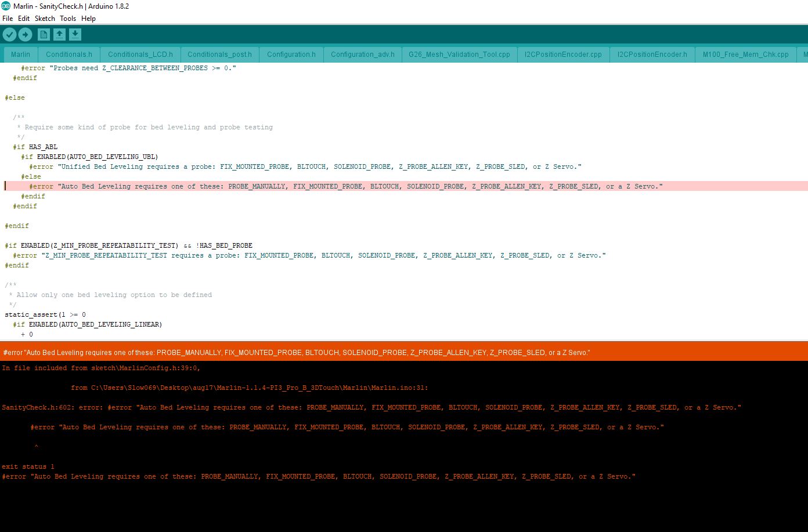Screen dimensions: 808x532
Task: Open the File menu
Action: pos(8,19)
